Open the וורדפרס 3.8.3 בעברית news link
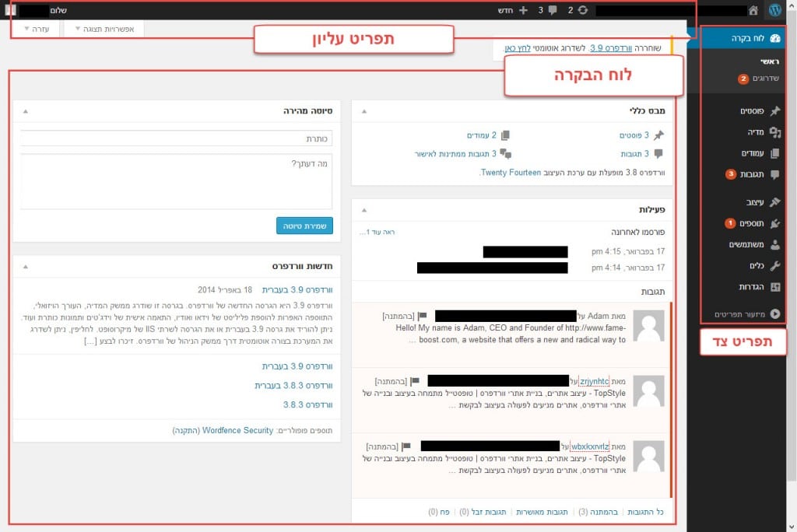 tap(293, 386)
